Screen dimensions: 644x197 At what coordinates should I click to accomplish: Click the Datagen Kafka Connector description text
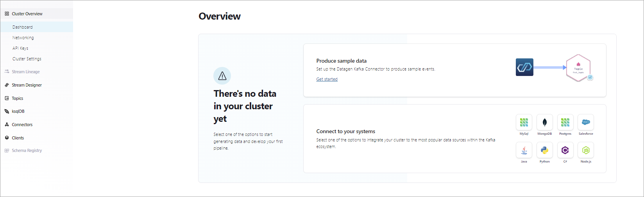click(x=376, y=69)
